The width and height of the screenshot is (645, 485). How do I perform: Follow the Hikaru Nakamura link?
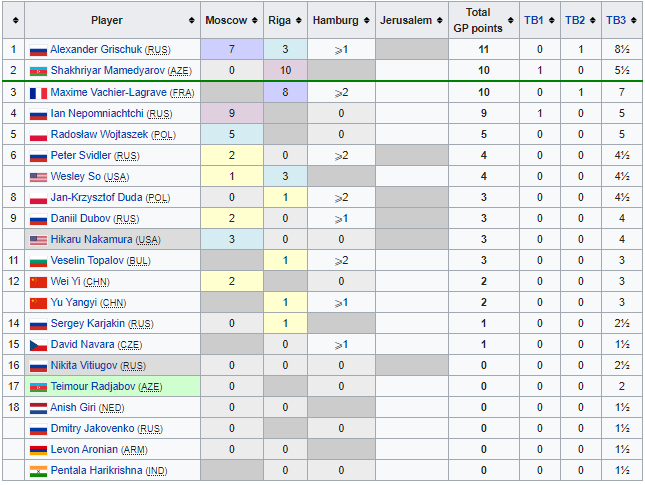click(x=92, y=239)
